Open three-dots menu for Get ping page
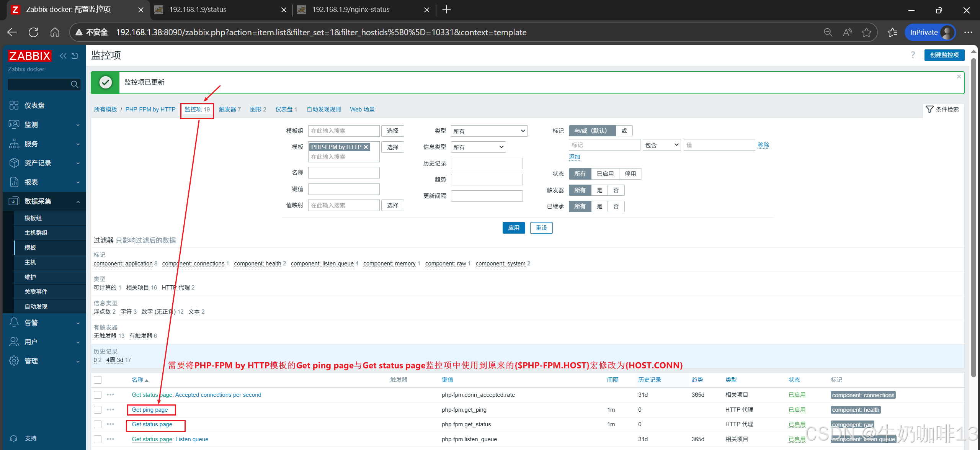Viewport: 980px width, 450px height. [x=110, y=409]
